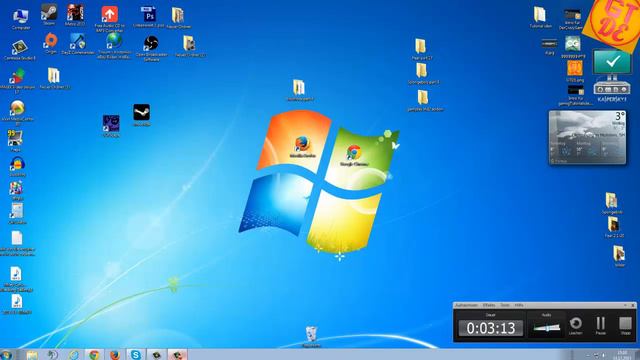Pause the recording with Pause button
The height and width of the screenshot is (360, 640).
pyautogui.click(x=600, y=325)
